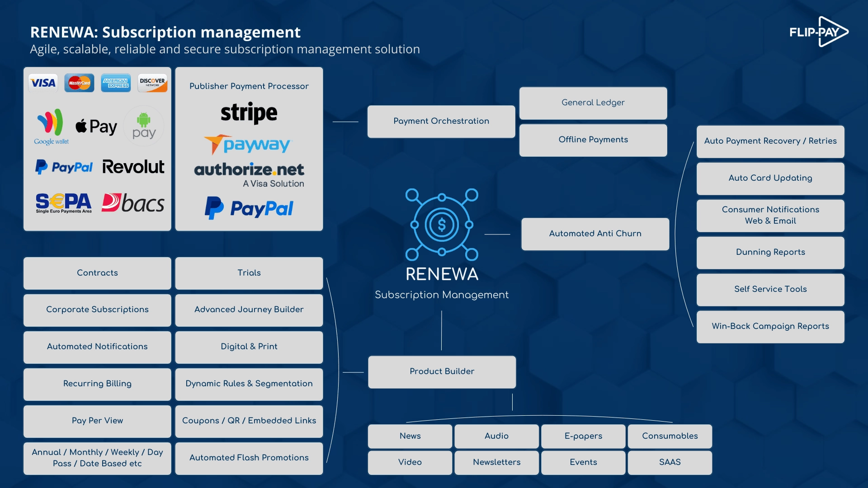This screenshot has width=868, height=488.
Task: Click the Google Wallet logo
Action: point(51,127)
